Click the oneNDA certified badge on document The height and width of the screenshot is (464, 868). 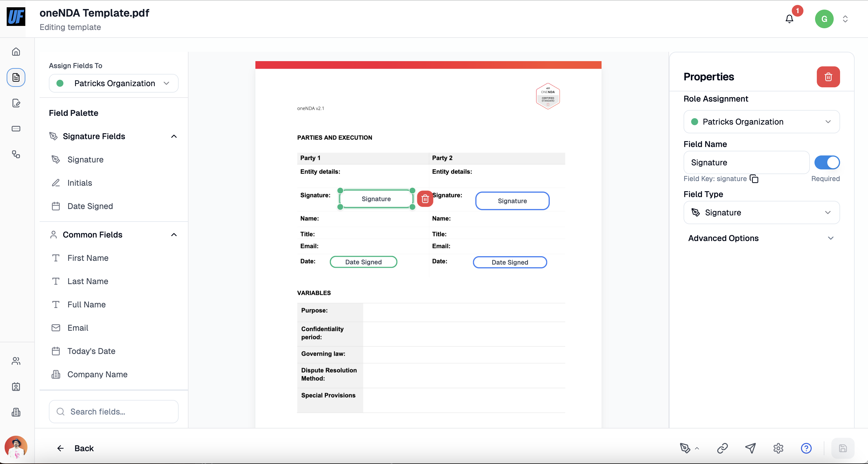click(547, 96)
